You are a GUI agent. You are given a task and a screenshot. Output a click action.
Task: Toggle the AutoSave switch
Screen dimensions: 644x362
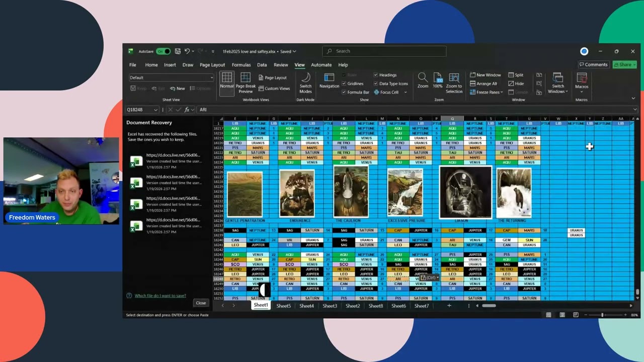[164, 51]
